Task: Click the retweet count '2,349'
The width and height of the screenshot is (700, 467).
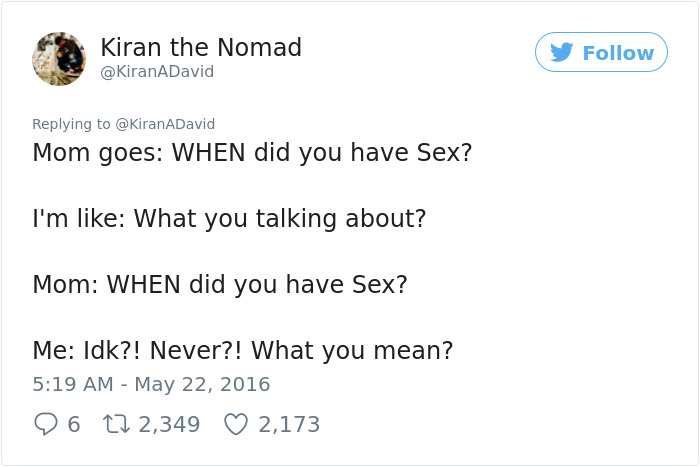Action: [x=169, y=425]
